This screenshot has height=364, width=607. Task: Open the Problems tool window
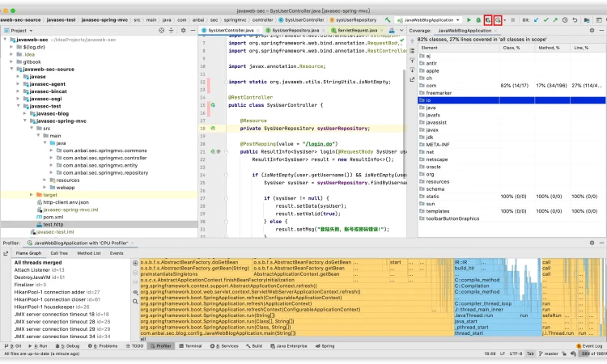[x=103, y=346]
